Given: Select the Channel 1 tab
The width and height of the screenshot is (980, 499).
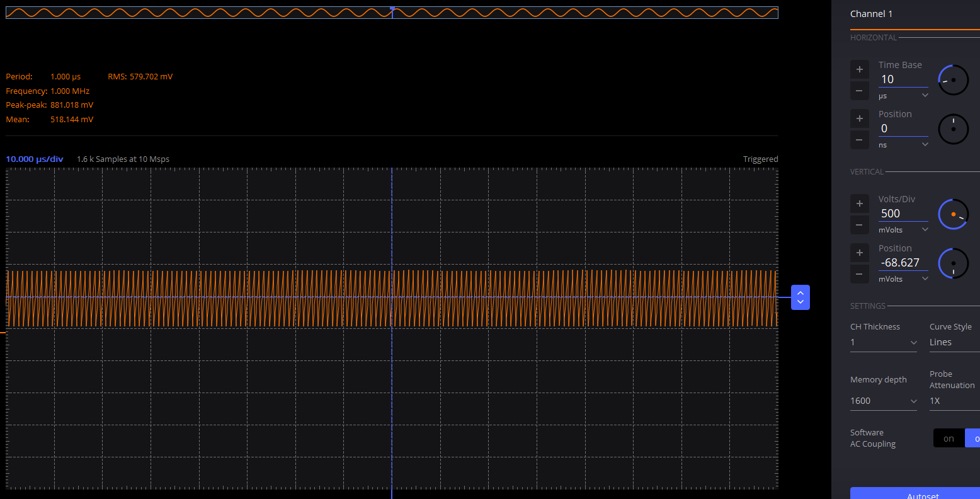Looking at the screenshot, I should (x=871, y=14).
